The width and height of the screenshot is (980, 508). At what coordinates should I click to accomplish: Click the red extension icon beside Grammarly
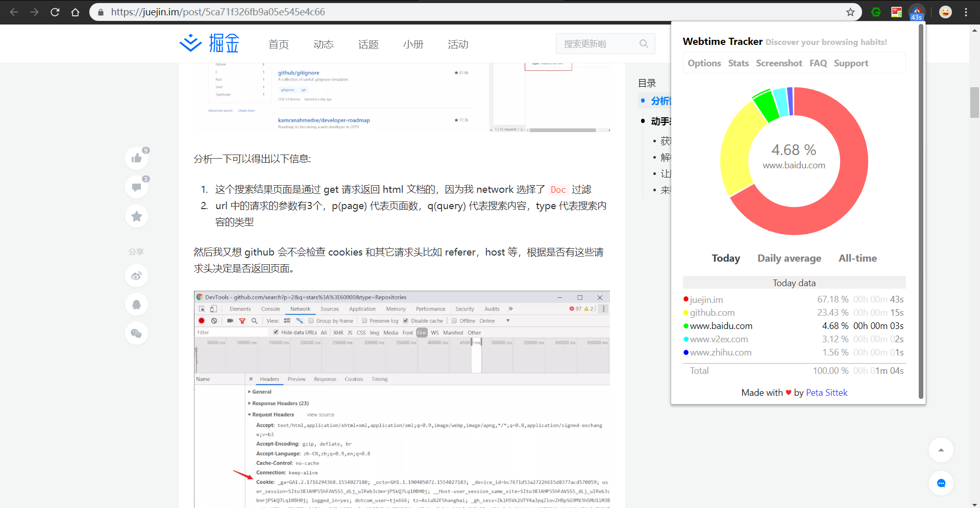[896, 12]
